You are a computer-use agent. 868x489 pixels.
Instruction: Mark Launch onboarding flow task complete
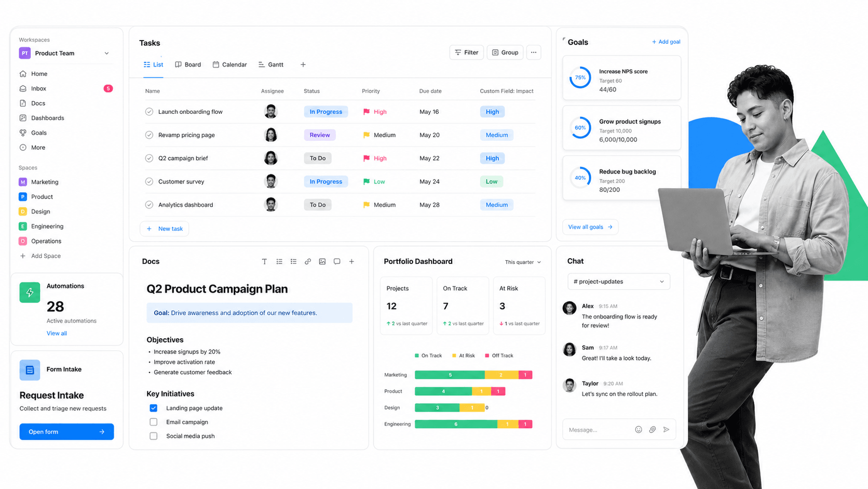149,112
